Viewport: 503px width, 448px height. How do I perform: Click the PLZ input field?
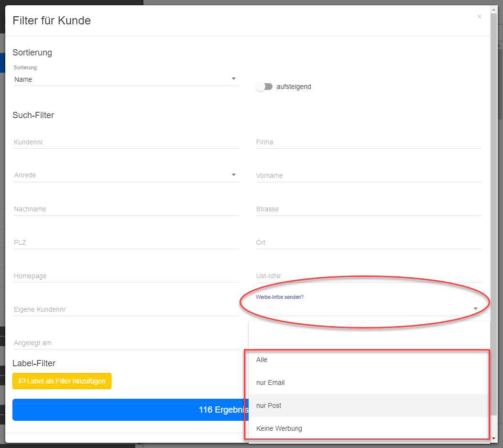[126, 242]
